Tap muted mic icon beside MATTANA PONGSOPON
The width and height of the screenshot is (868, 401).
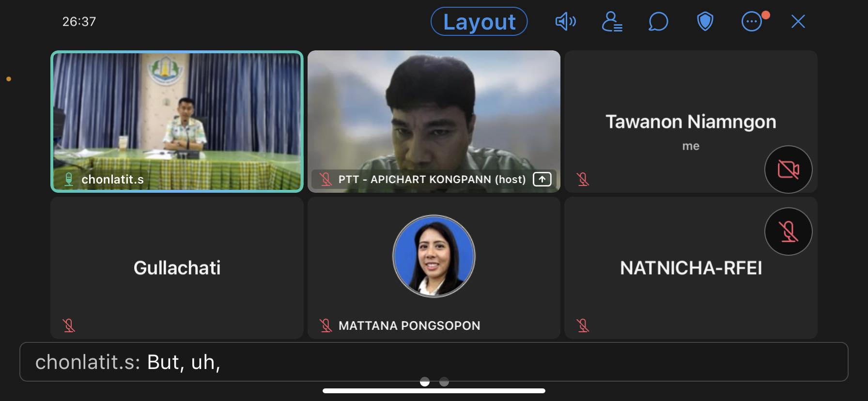325,325
